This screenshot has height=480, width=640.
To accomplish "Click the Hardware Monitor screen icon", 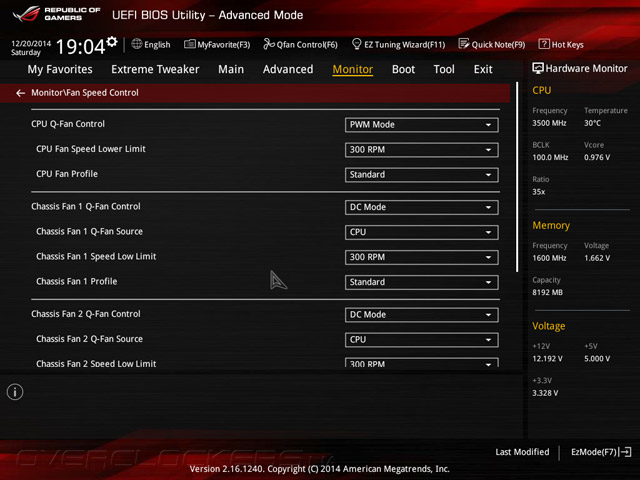I will pyautogui.click(x=538, y=68).
